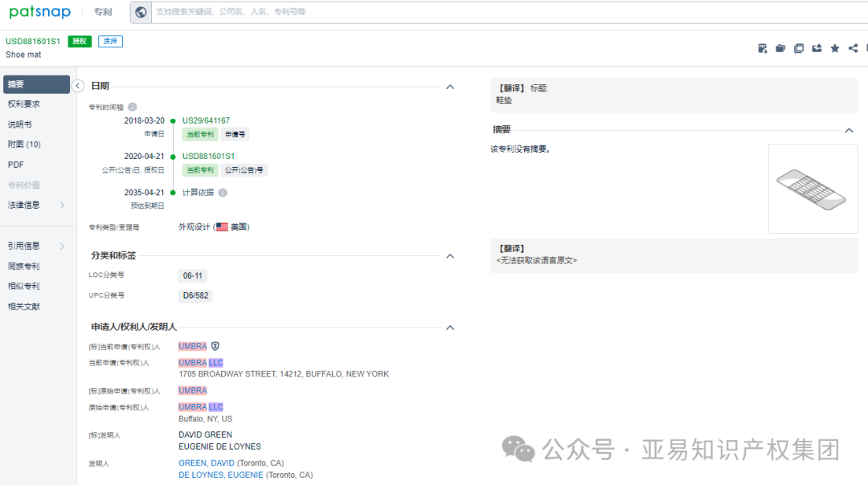This screenshot has height=485, width=868.
Task: Collapse the 日期 section
Action: pyautogui.click(x=450, y=87)
